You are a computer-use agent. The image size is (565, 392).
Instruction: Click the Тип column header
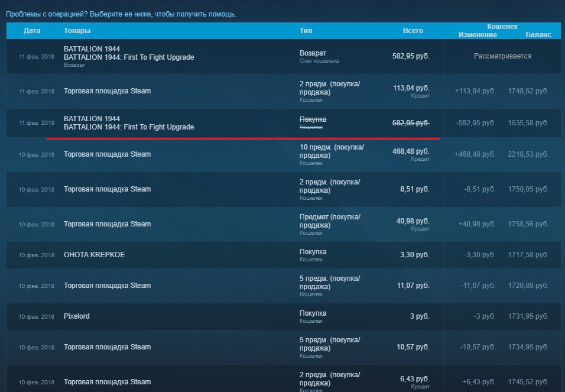tap(306, 31)
